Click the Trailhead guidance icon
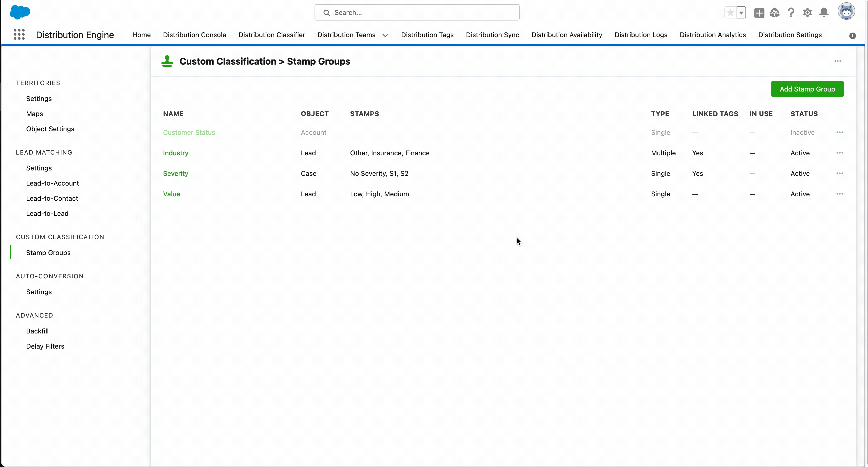The width and height of the screenshot is (868, 467). (775, 13)
